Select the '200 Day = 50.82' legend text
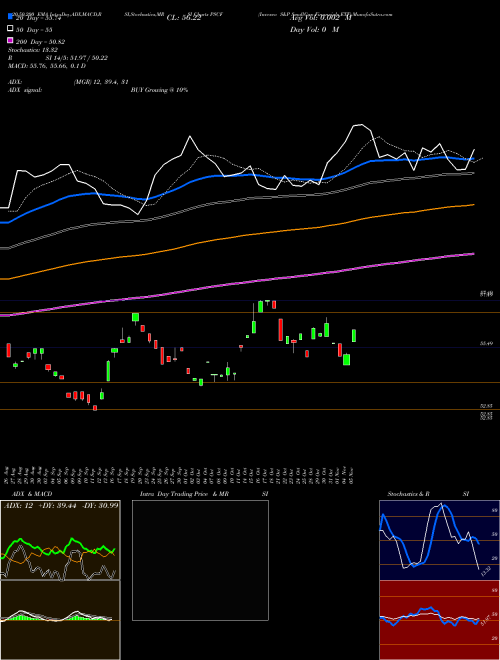 click(41, 42)
